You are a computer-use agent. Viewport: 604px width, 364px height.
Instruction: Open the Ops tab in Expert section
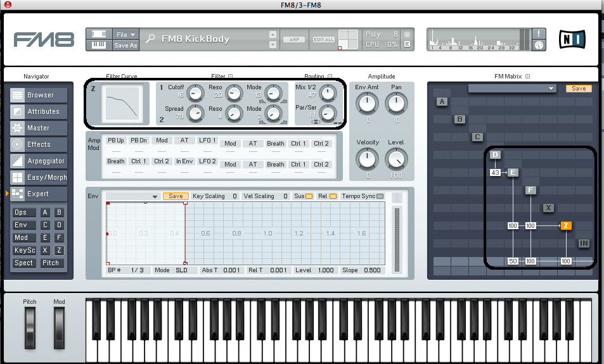tap(24, 213)
